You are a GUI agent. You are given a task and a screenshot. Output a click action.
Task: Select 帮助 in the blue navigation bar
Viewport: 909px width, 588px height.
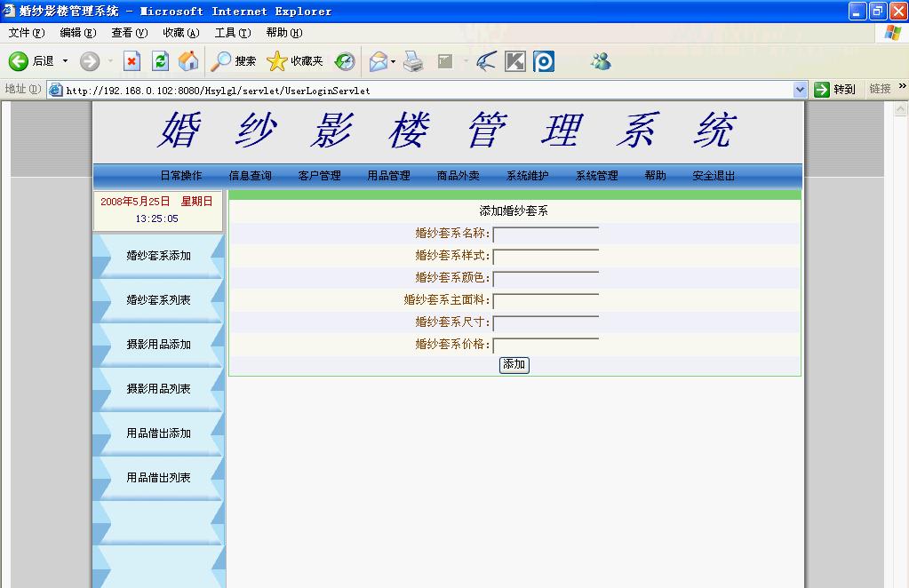tap(655, 176)
